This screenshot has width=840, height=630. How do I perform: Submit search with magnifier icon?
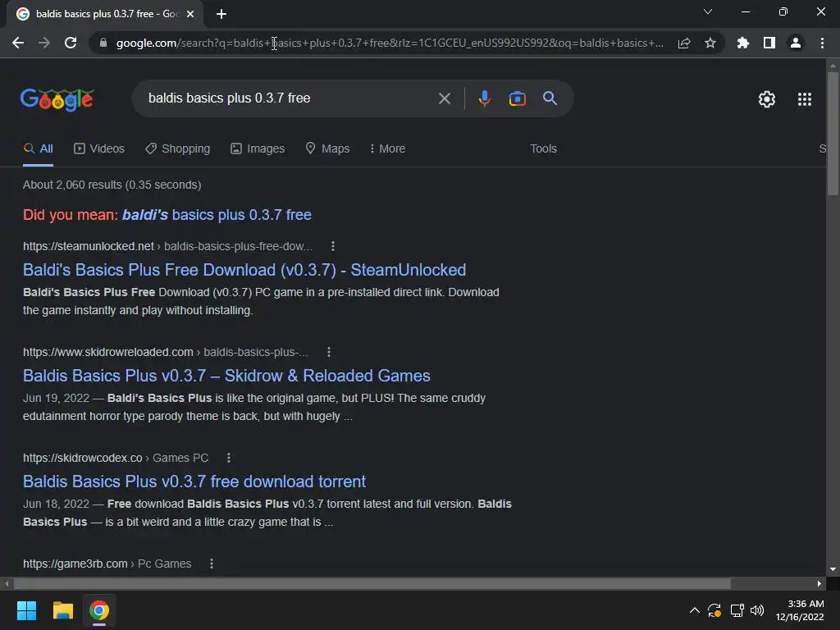(x=550, y=98)
